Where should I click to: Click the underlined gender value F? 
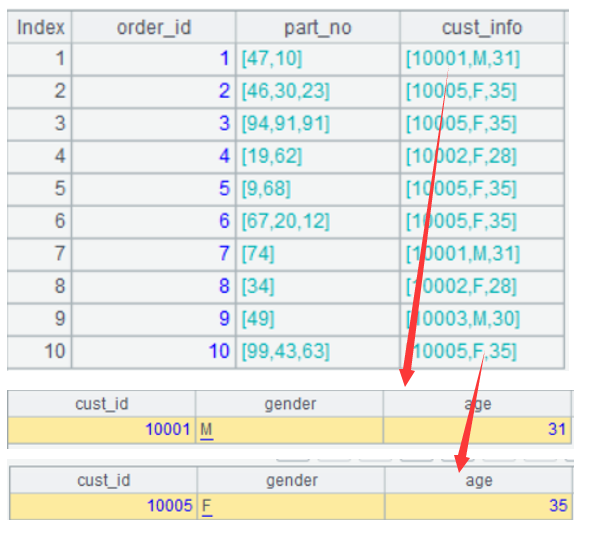click(x=206, y=506)
